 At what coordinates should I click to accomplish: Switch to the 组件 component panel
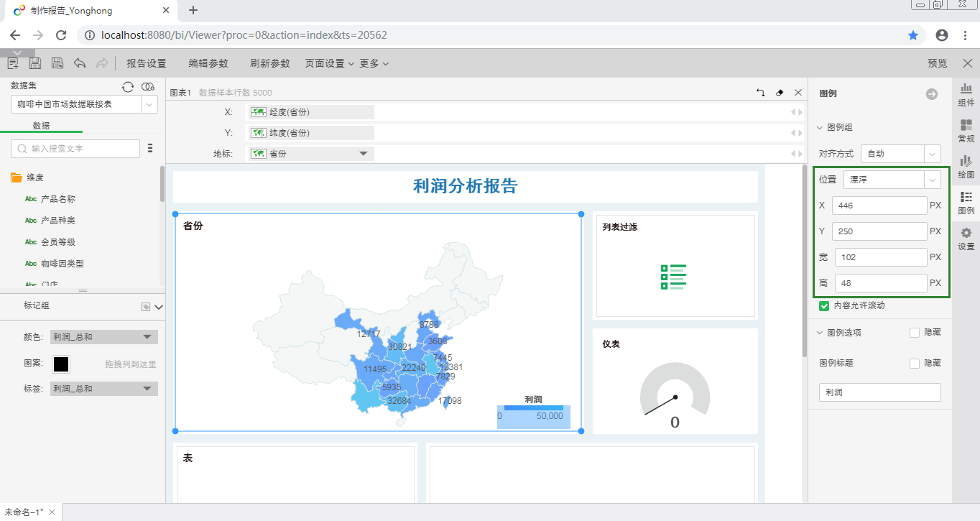click(966, 94)
